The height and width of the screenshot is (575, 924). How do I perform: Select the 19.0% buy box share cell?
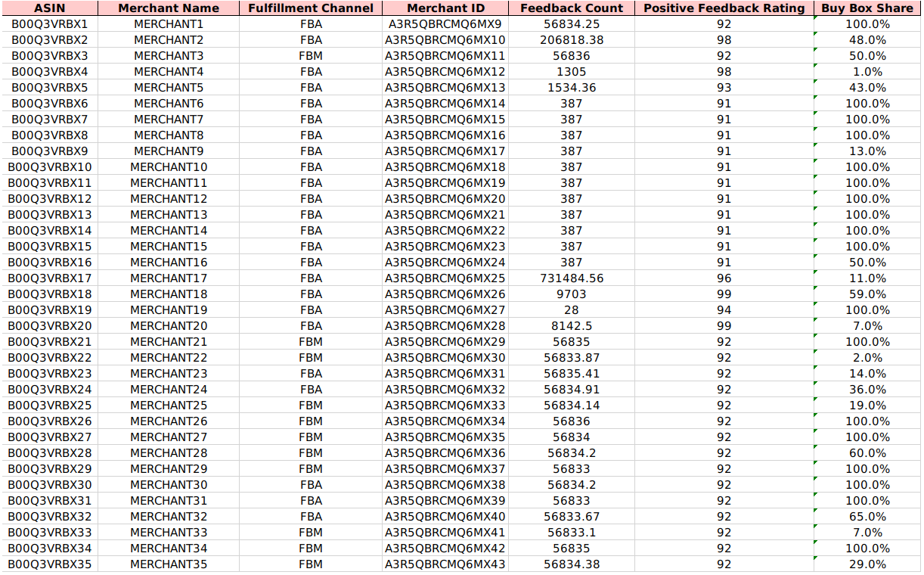tap(867, 406)
